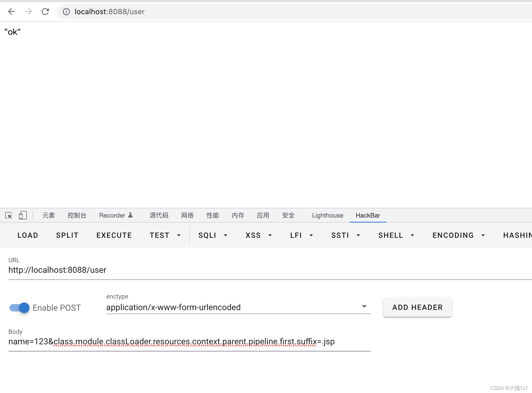The image size is (532, 393).
Task: Open the enctype dropdown
Action: pyautogui.click(x=238, y=307)
